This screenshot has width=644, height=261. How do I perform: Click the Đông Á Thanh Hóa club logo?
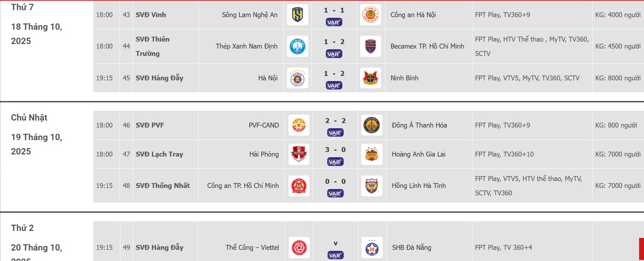(x=372, y=125)
